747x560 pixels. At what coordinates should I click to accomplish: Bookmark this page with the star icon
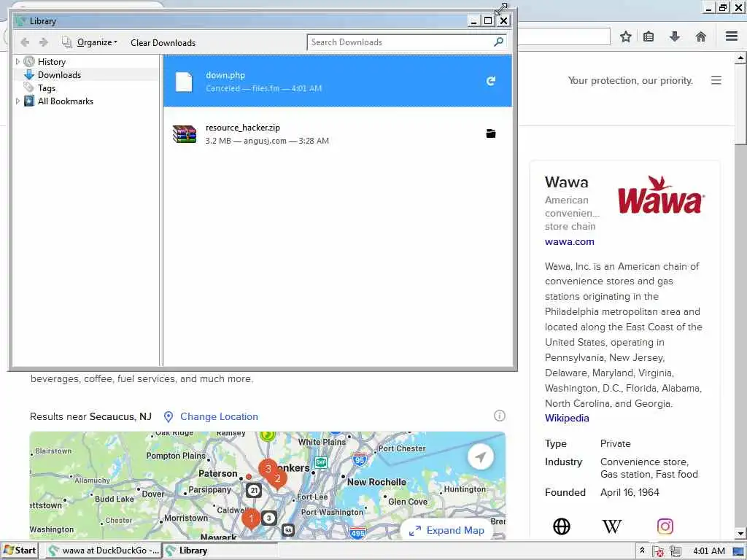625,36
